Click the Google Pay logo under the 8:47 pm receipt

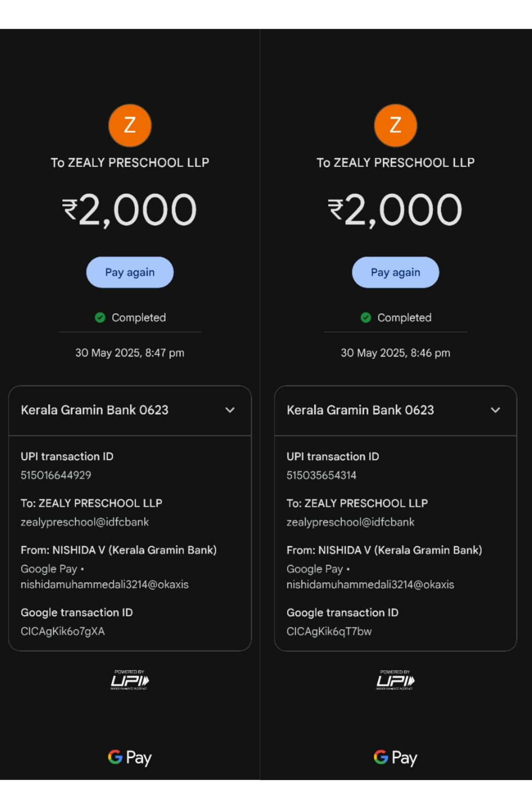(130, 757)
